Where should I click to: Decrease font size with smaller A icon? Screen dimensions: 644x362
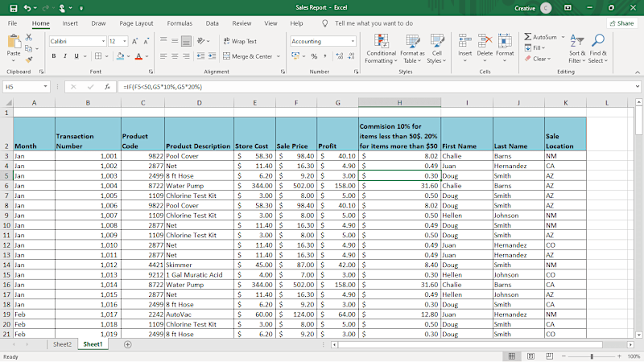point(147,41)
